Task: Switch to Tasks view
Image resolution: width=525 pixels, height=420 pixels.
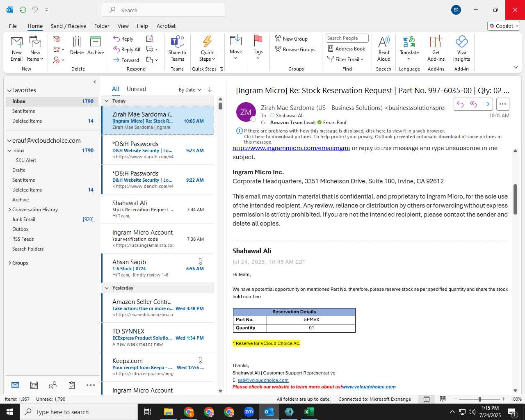Action: [72, 385]
